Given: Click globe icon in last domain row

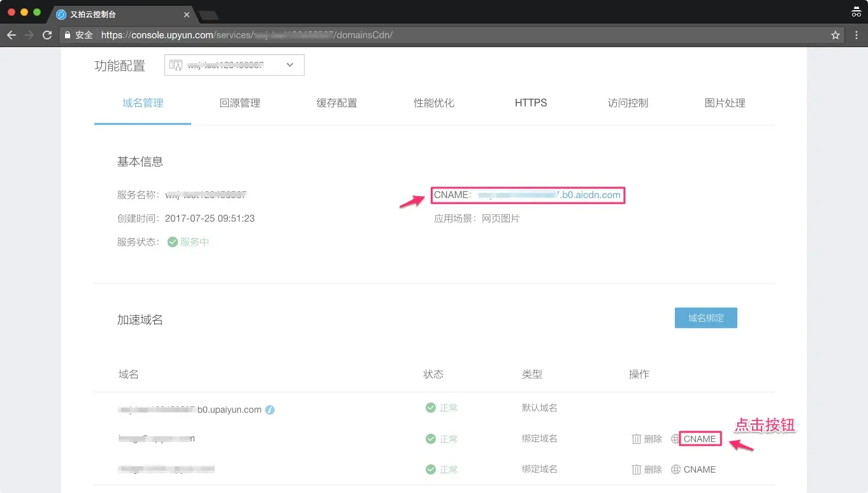Looking at the screenshot, I should 676,469.
